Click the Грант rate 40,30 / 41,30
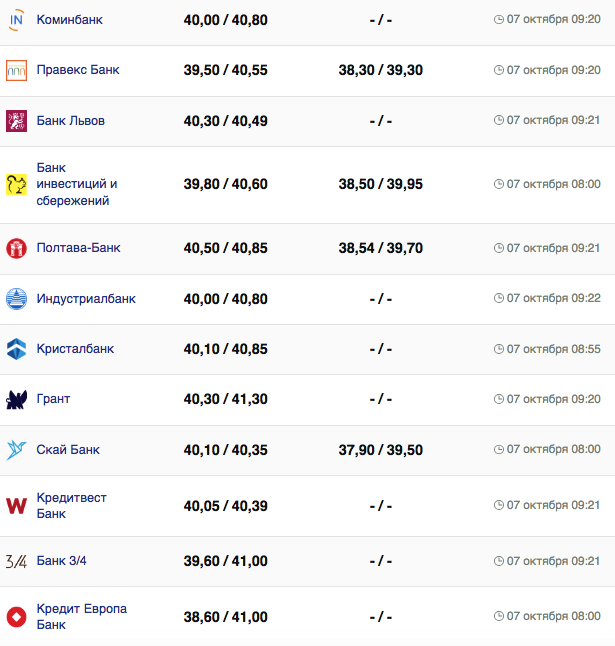This screenshot has height=646, width=615. coord(225,399)
